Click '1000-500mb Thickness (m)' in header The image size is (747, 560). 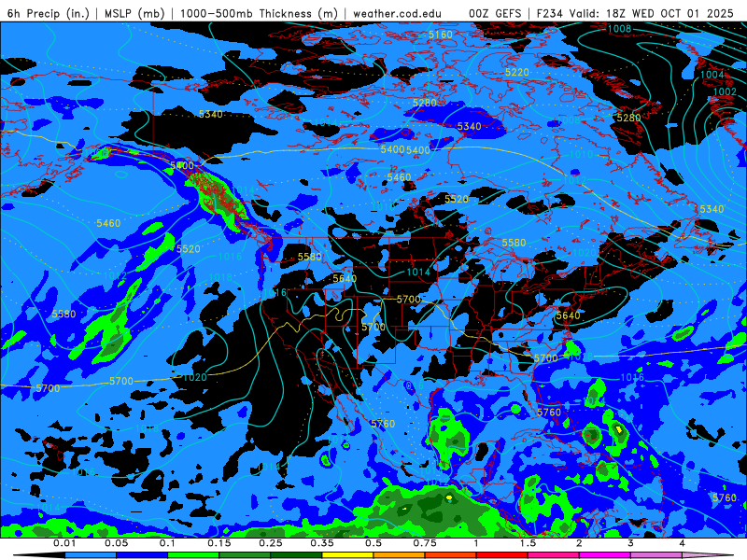pyautogui.click(x=259, y=13)
